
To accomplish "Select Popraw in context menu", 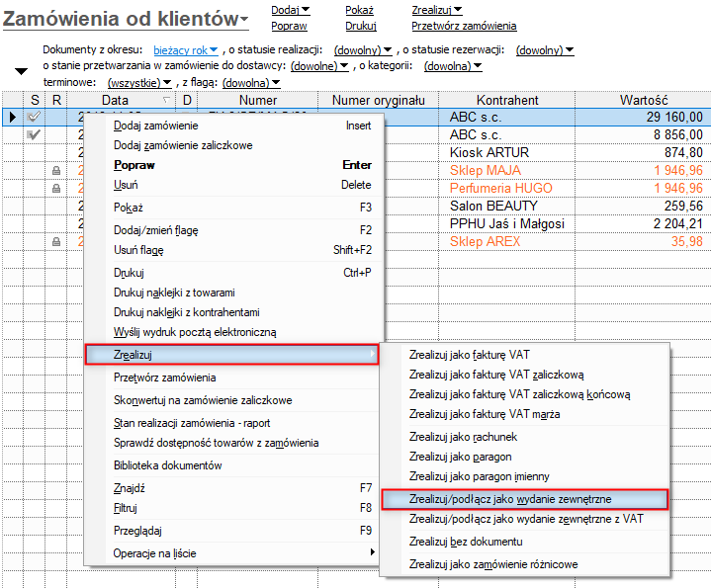I will [232, 165].
